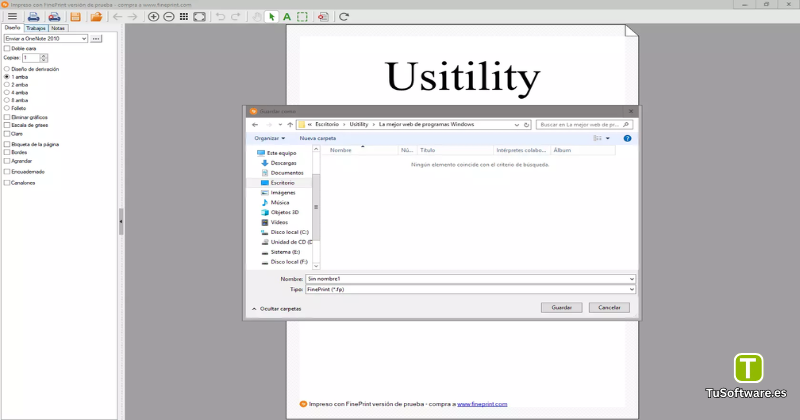The image size is (800, 420).
Task: Sort by the Álbum column header
Action: (x=583, y=150)
